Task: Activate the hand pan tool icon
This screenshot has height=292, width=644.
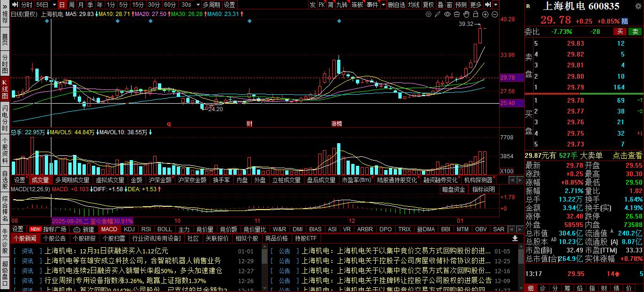Action: pos(466,14)
